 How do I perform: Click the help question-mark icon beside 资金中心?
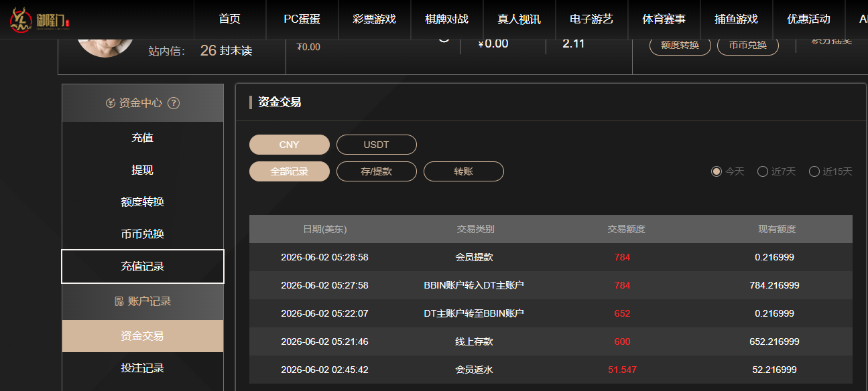(174, 103)
